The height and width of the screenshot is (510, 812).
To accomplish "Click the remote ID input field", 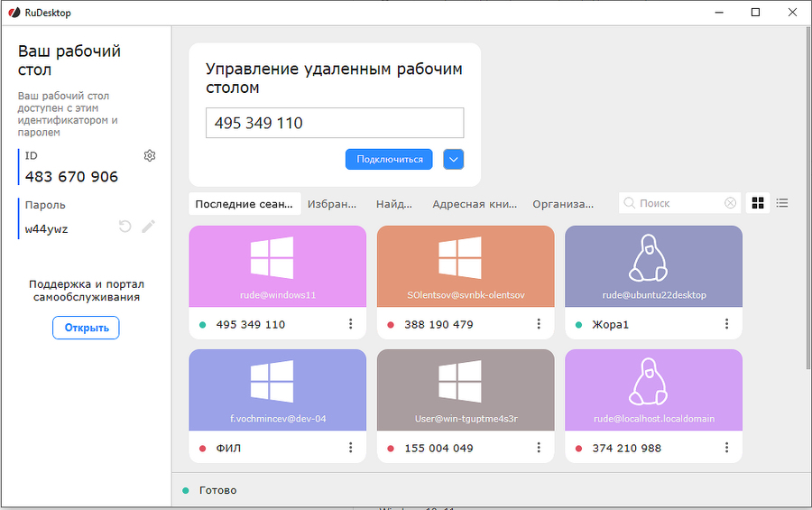I will [335, 123].
